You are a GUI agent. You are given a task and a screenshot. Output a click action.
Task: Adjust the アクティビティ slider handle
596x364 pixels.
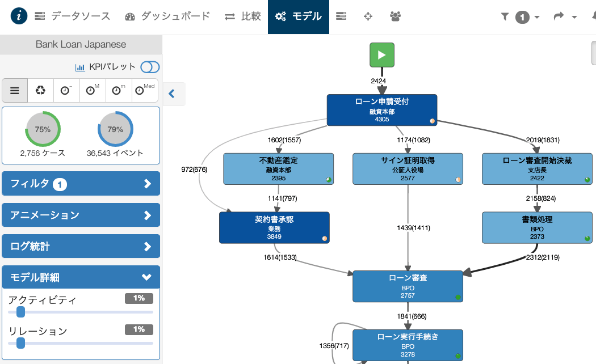point(21,312)
